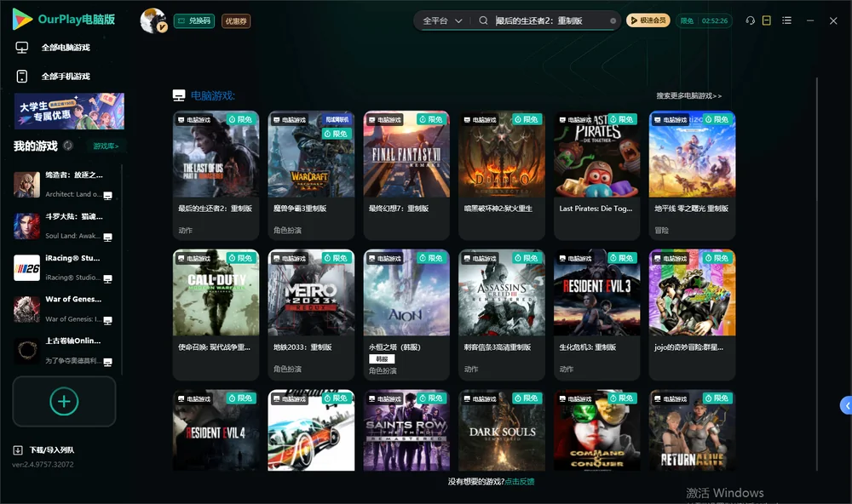Open the Command & Conquer card
Viewport: 852px width, 504px height.
point(596,430)
